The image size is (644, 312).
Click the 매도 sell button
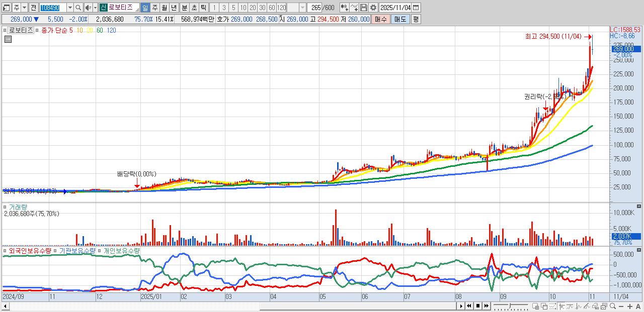pyautogui.click(x=400, y=19)
